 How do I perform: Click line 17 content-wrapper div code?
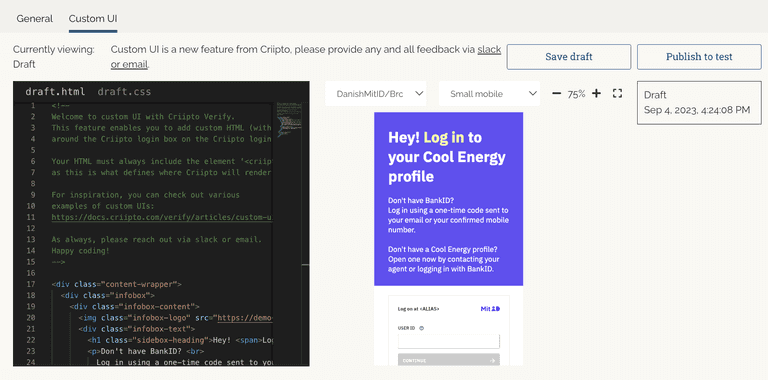pyautogui.click(x=117, y=284)
